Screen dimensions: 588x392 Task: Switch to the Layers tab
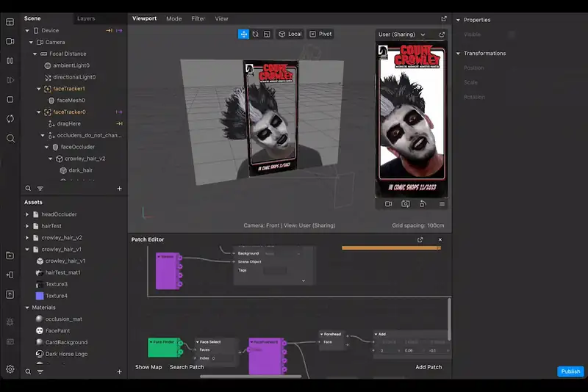[86, 18]
